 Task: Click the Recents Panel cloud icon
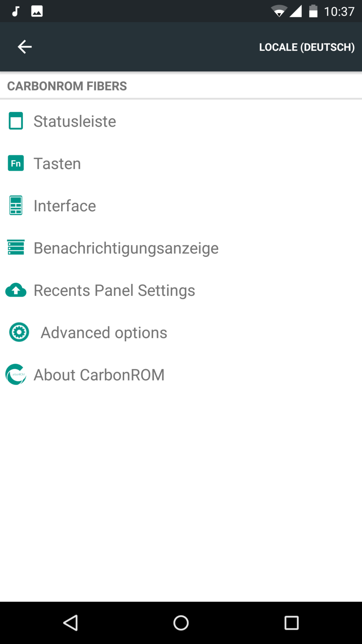[x=16, y=290]
